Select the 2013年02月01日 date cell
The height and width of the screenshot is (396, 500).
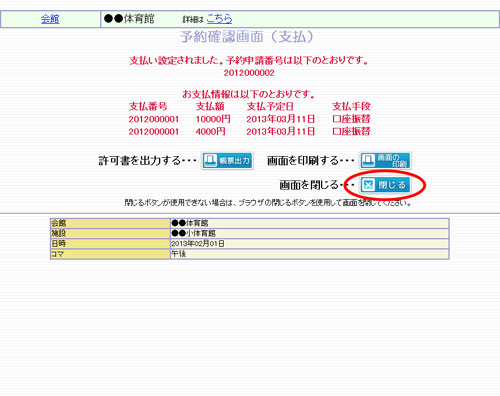tap(310, 244)
